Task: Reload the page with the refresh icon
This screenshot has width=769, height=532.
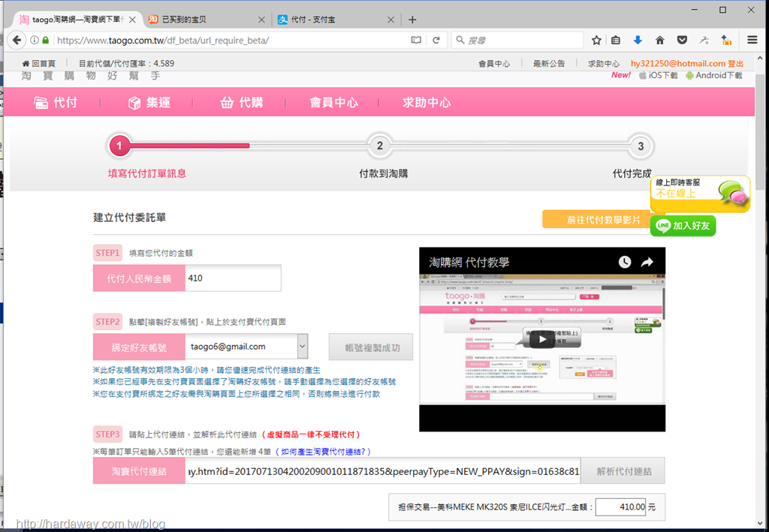Action: [436, 41]
